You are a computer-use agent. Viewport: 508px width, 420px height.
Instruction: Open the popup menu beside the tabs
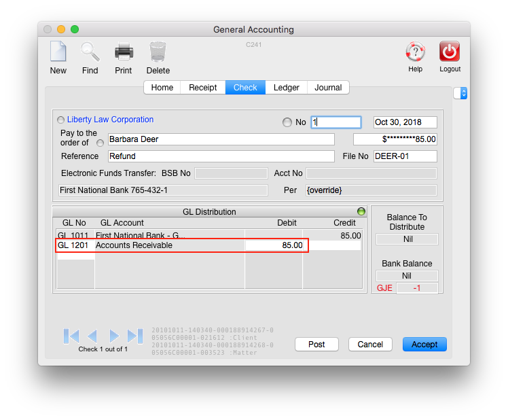pos(460,93)
